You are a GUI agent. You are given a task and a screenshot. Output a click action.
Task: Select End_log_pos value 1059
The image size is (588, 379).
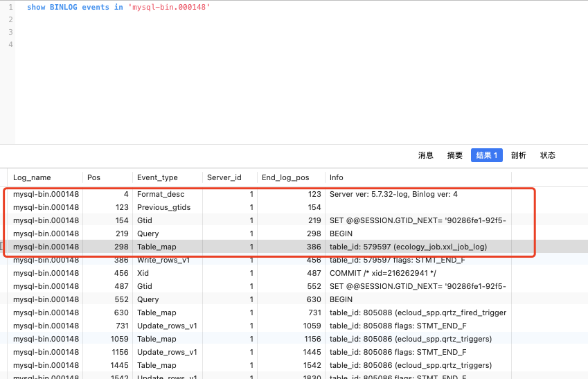(312, 326)
